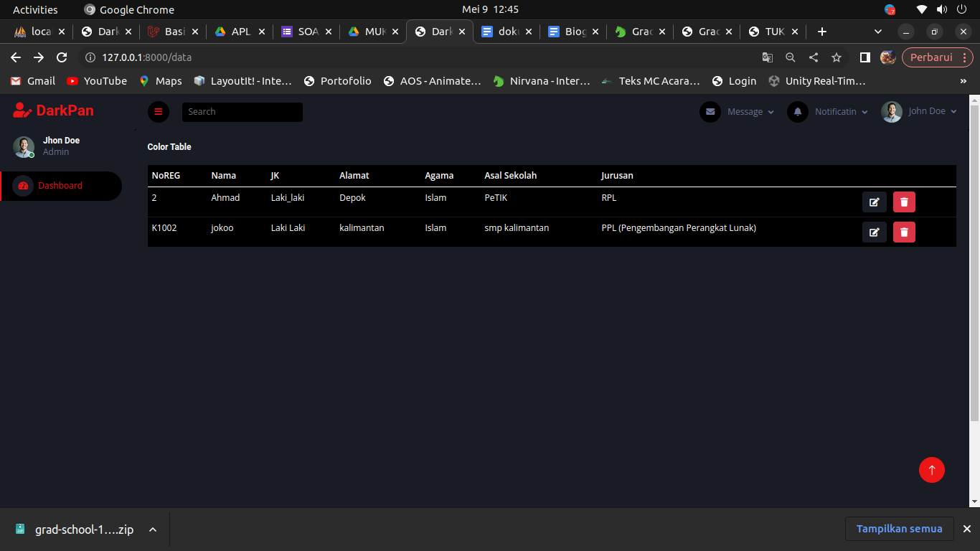Image resolution: width=980 pixels, height=551 pixels.
Task: Reload the page in Chrome
Action: coord(62,57)
